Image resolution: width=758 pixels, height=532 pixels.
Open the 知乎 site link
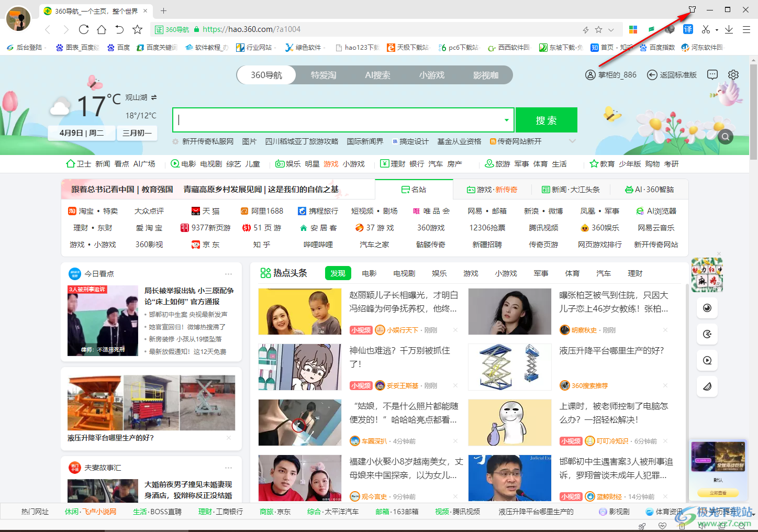(x=262, y=245)
